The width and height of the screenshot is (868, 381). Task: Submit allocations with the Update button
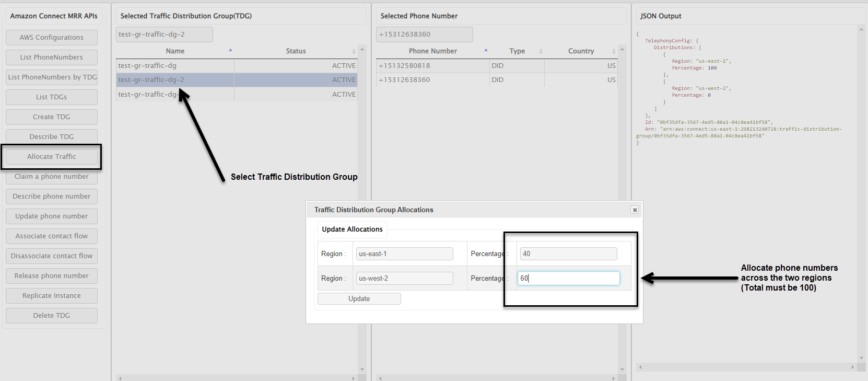point(359,299)
